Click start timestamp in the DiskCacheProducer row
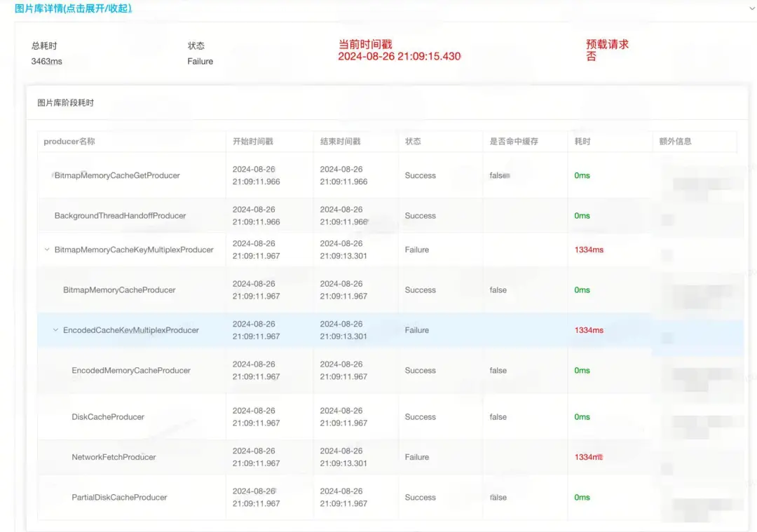The image size is (757, 532). pyautogui.click(x=256, y=416)
